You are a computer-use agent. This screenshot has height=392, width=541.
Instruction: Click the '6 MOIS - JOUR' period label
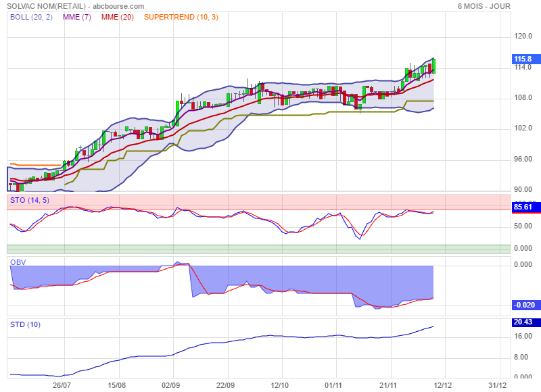tap(484, 6)
